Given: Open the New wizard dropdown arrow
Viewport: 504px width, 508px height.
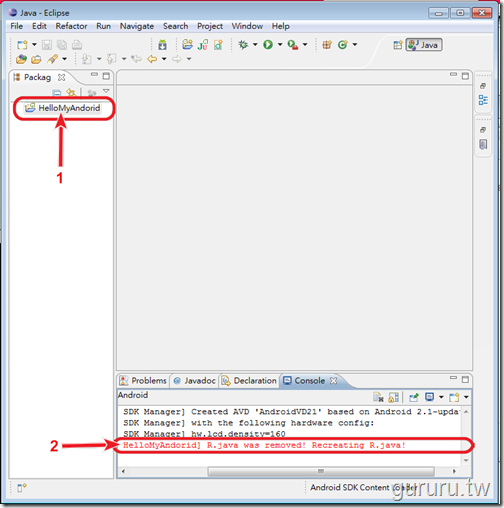Looking at the screenshot, I should click(34, 44).
